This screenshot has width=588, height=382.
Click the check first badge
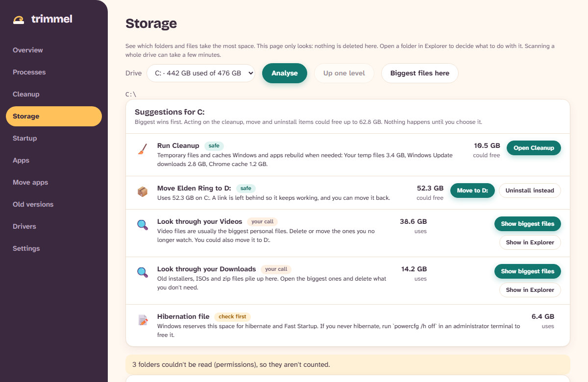tap(232, 316)
